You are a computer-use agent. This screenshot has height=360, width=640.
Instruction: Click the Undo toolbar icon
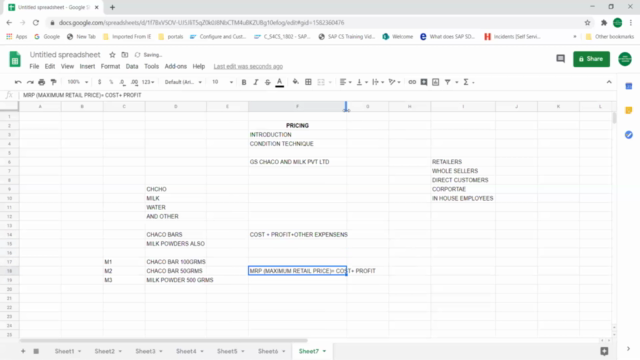pos(18,82)
